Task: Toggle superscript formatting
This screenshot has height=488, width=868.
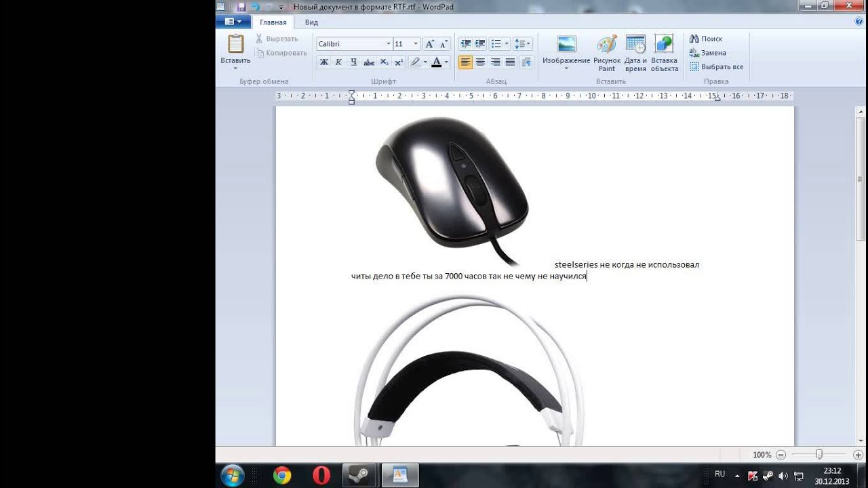Action: click(399, 62)
